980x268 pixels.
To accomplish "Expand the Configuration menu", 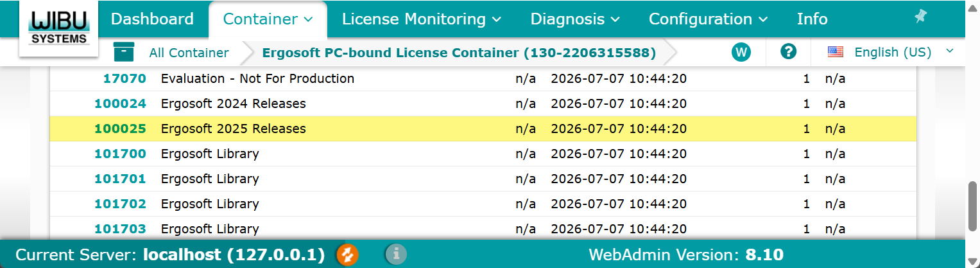I will [709, 19].
